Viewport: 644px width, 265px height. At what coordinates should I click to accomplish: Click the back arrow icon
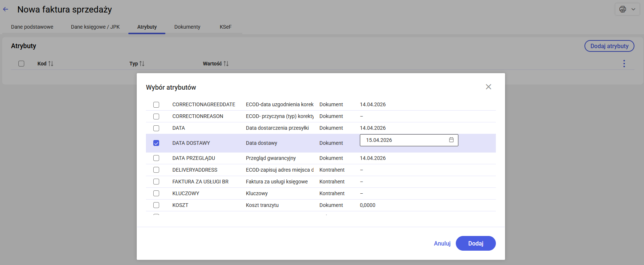[x=6, y=10]
